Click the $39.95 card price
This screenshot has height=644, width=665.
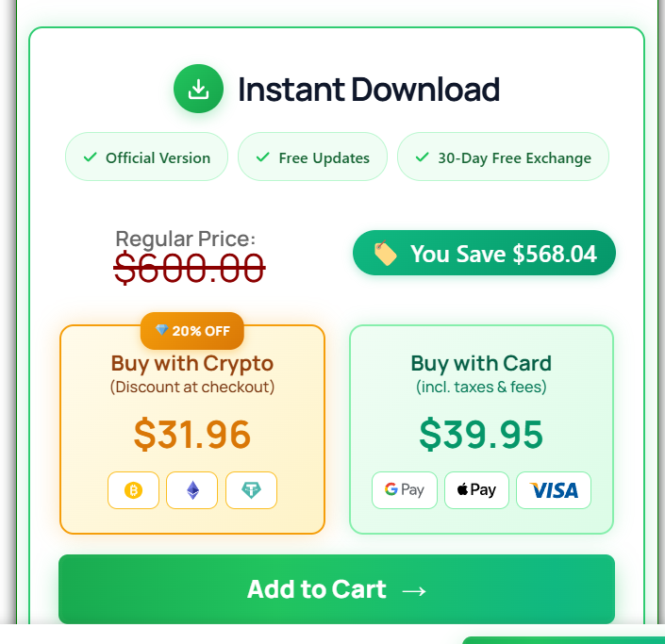(481, 435)
